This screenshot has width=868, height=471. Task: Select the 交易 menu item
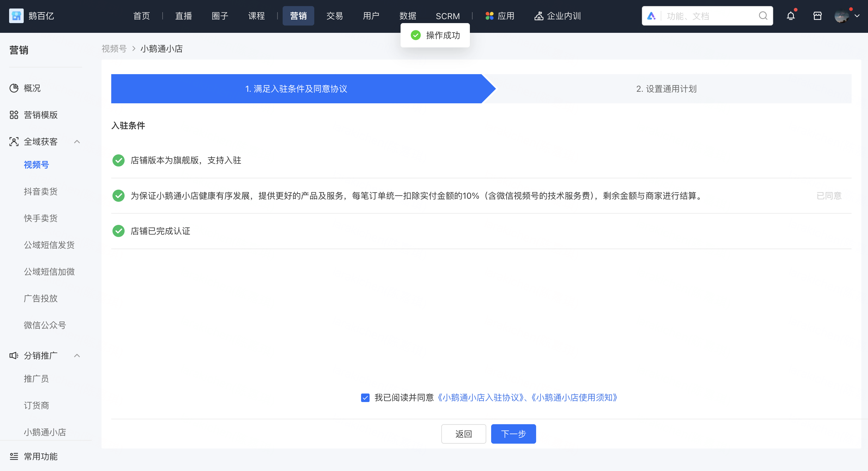pyautogui.click(x=334, y=15)
